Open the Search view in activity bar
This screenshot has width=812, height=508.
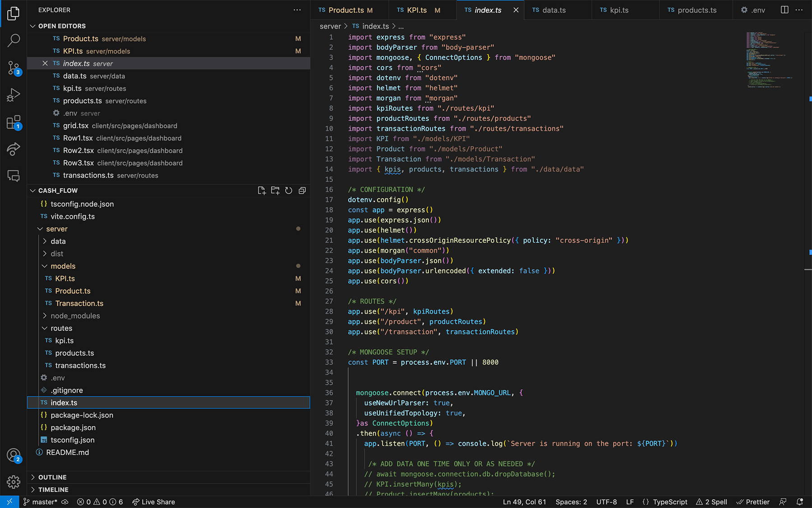click(14, 41)
